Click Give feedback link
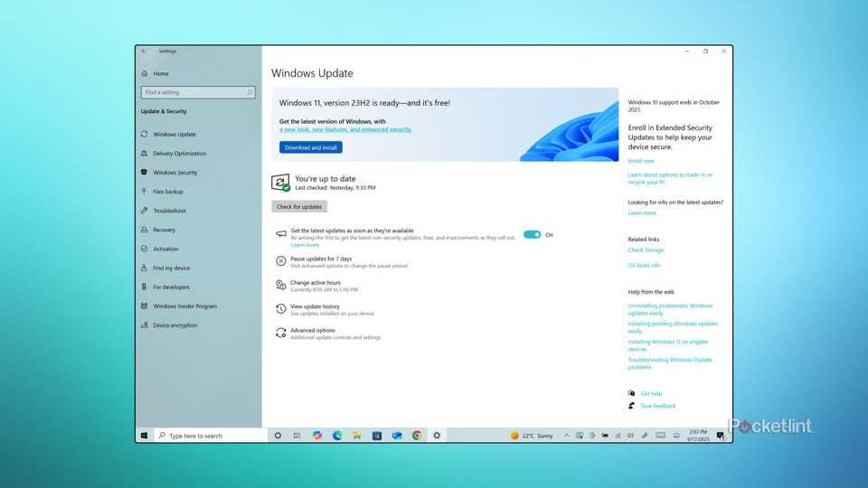The image size is (868, 488). (x=657, y=406)
